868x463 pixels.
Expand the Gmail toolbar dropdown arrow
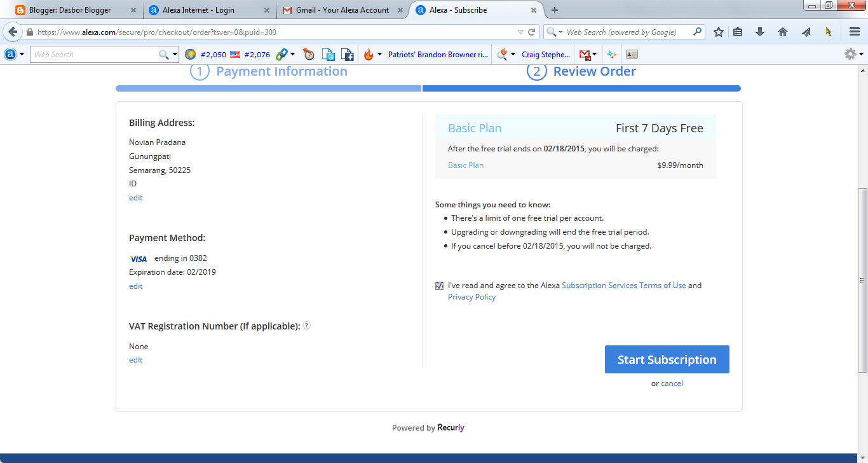point(595,55)
